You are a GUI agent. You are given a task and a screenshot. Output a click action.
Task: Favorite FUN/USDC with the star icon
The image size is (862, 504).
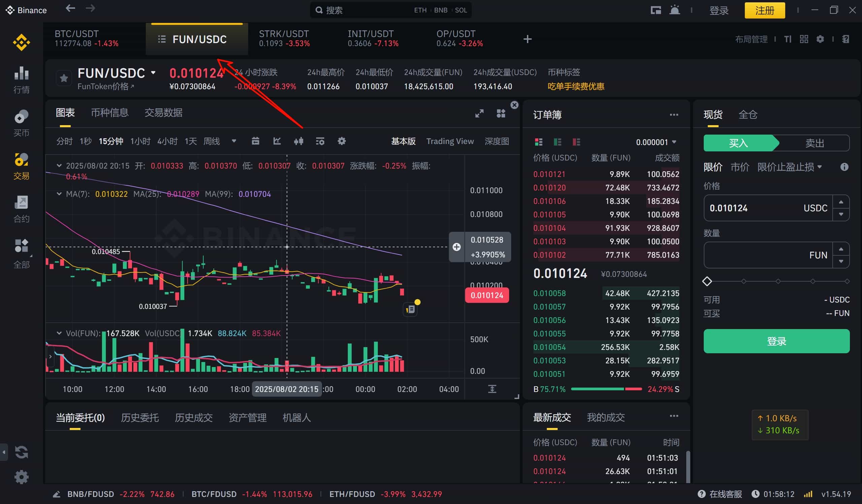tap(64, 78)
